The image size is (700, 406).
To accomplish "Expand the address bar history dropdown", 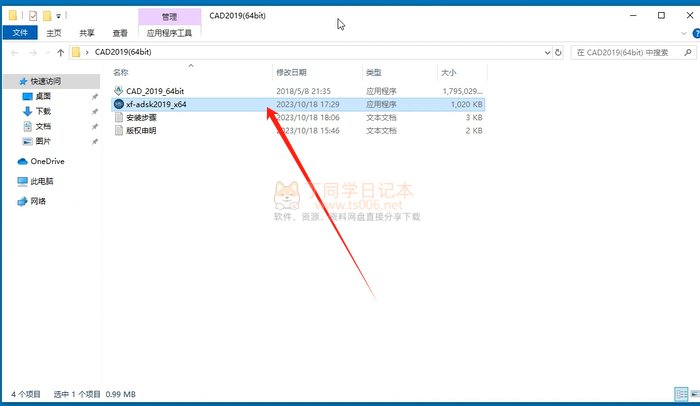I will click(547, 52).
